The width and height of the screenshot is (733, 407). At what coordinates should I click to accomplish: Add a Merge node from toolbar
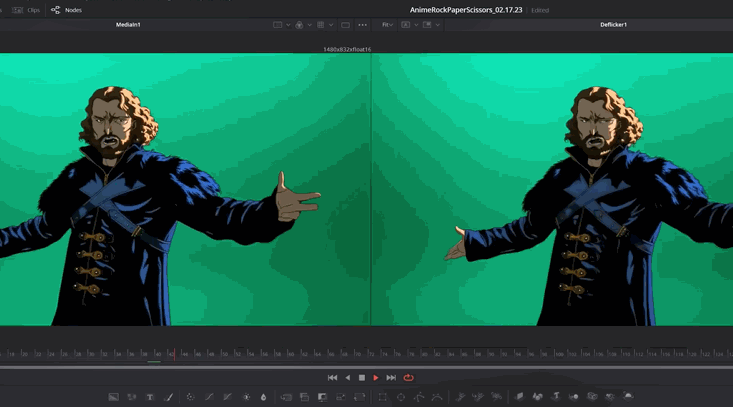pos(286,397)
